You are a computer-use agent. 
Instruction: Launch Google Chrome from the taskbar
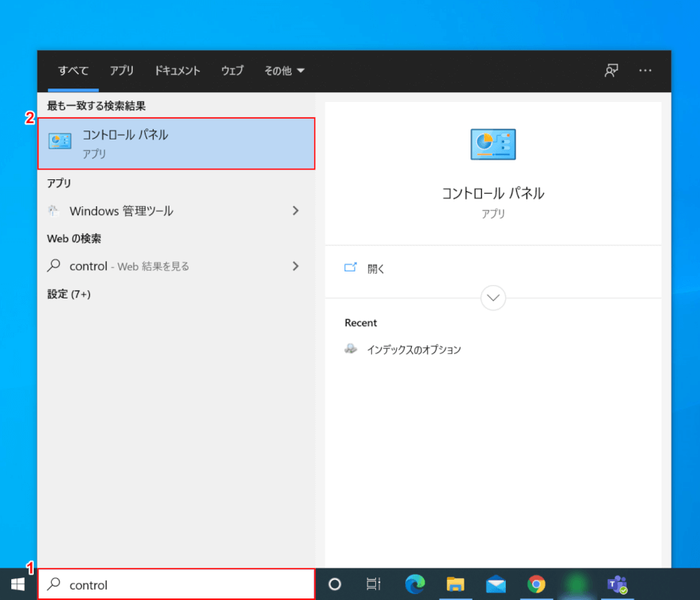pos(536,584)
